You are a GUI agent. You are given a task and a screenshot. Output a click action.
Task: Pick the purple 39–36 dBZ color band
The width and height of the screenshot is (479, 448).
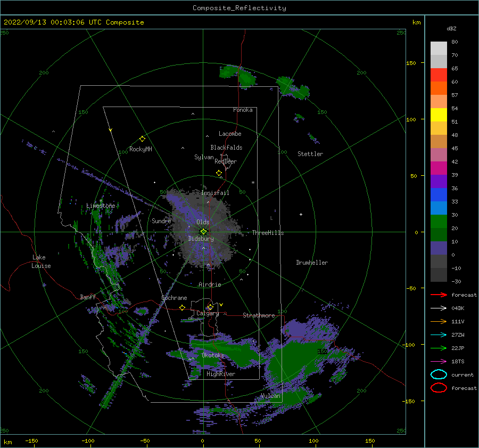point(439,182)
